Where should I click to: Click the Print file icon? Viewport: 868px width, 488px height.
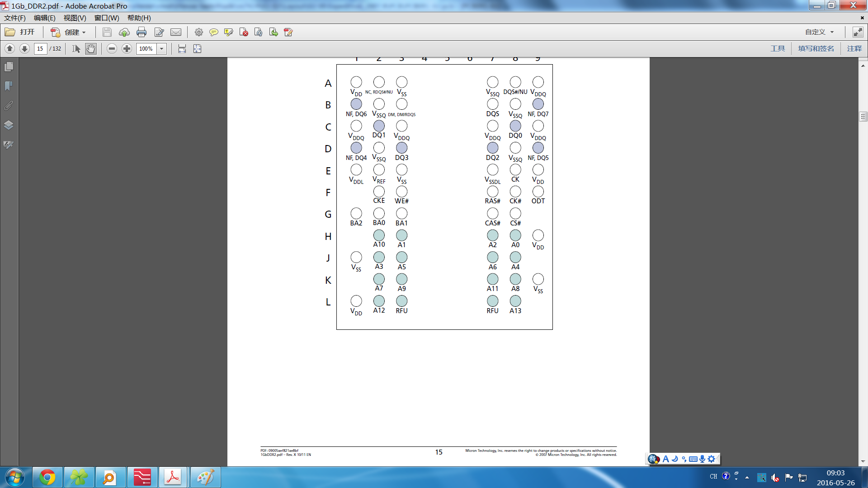click(x=142, y=32)
